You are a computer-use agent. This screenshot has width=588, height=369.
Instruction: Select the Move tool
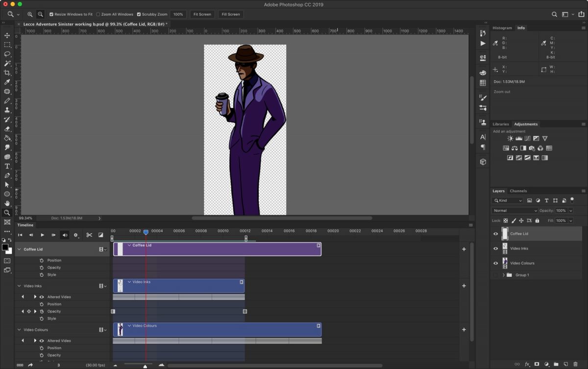(7, 35)
